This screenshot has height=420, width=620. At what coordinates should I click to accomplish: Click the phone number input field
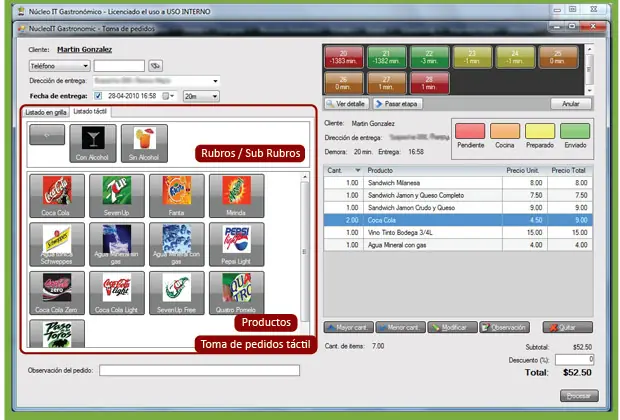pyautogui.click(x=119, y=66)
